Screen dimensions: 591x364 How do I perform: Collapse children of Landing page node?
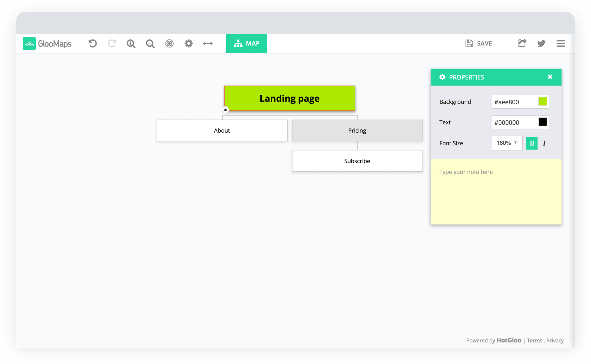click(x=225, y=110)
